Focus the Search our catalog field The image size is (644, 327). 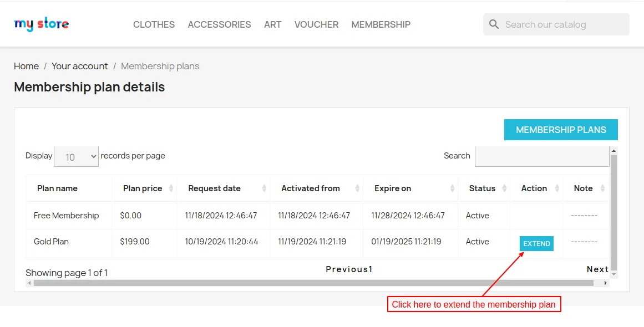[x=563, y=24]
